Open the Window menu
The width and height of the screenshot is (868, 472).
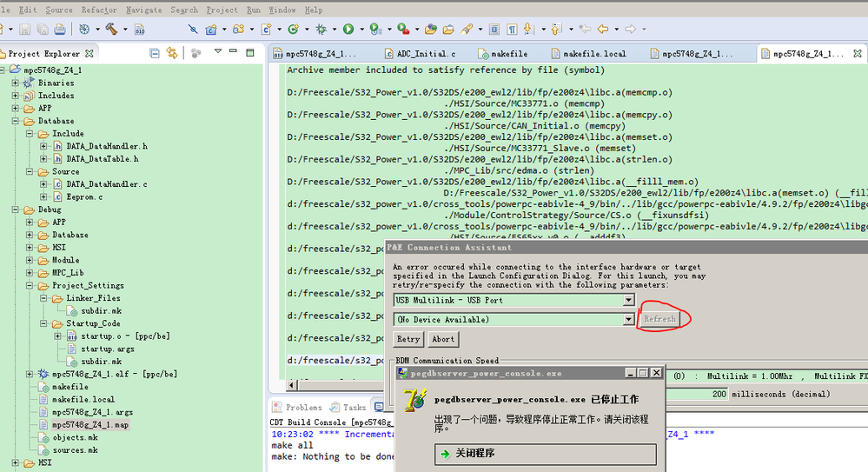(282, 10)
